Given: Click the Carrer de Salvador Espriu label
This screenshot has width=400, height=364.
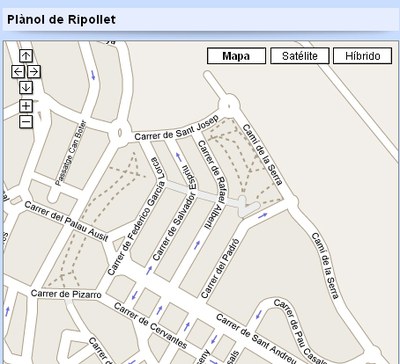Looking at the screenshot, I should 176,212.
